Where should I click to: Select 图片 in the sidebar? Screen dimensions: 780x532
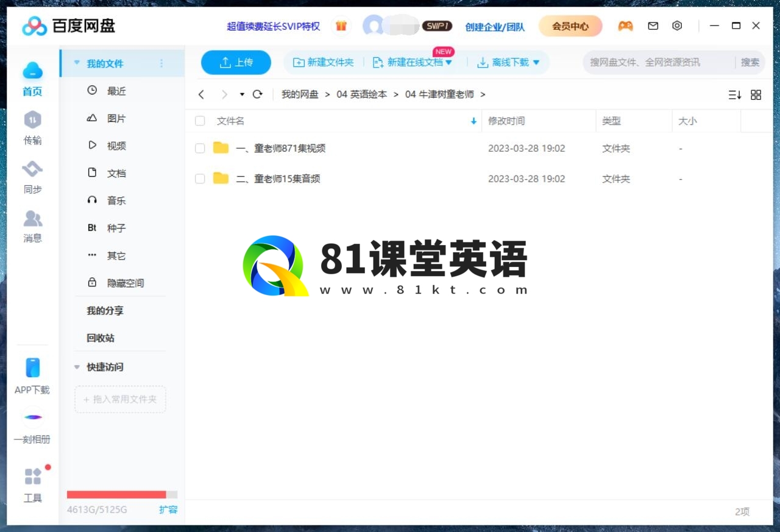pos(116,118)
